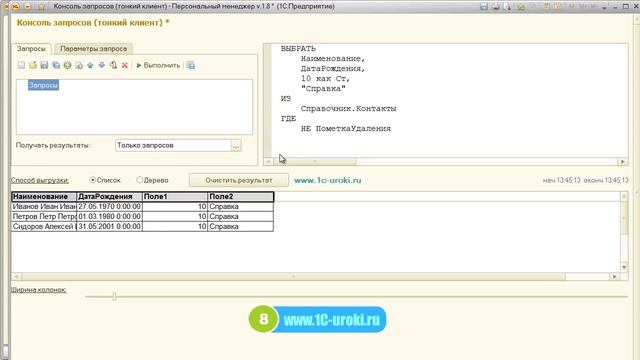Select the Петров Петр cell
The image size is (640, 360).
pos(44,216)
